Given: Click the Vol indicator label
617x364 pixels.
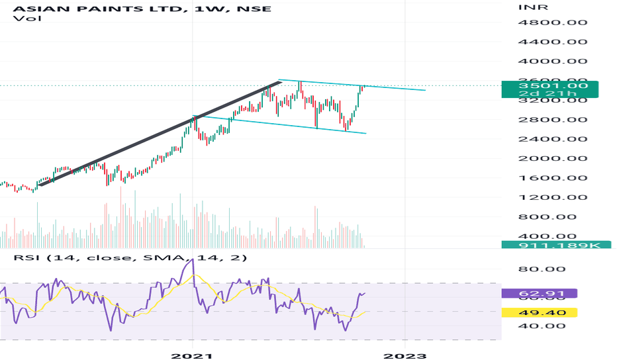Looking at the screenshot, I should point(27,19).
